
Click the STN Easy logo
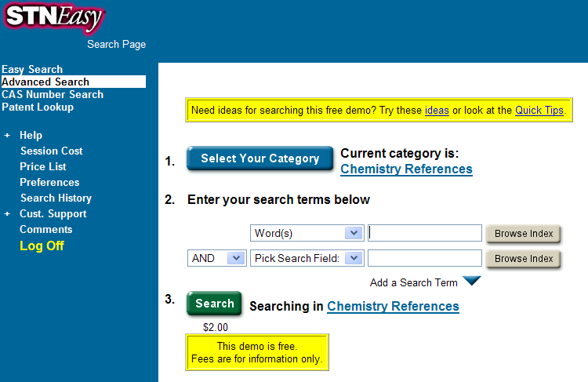[x=53, y=19]
